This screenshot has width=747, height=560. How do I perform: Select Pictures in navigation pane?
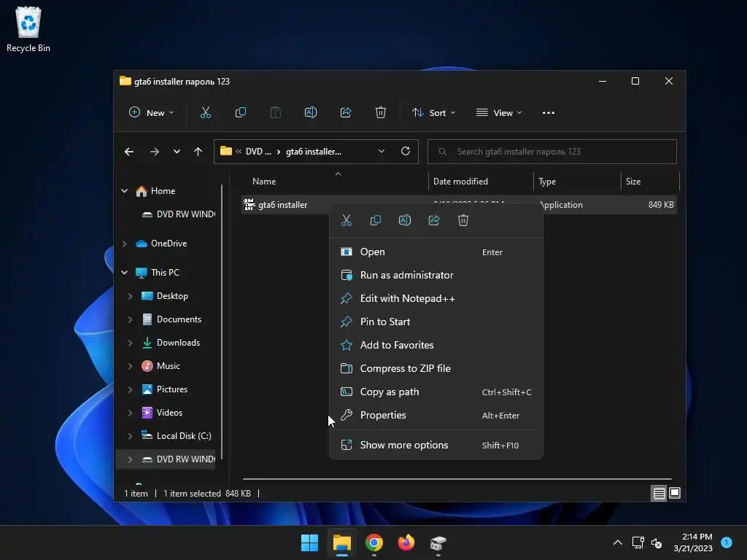coord(165,389)
